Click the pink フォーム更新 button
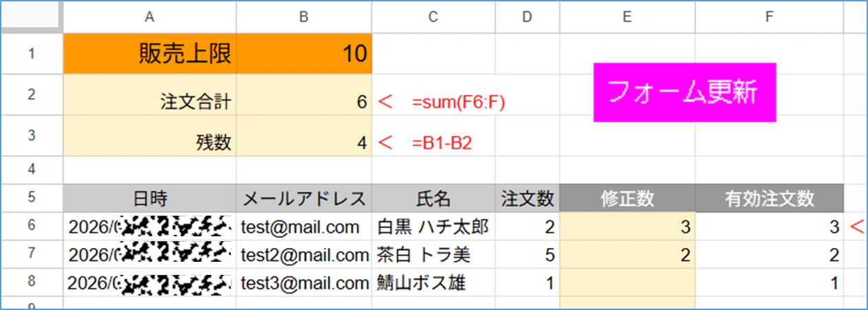This screenshot has width=868, height=310. [x=684, y=93]
